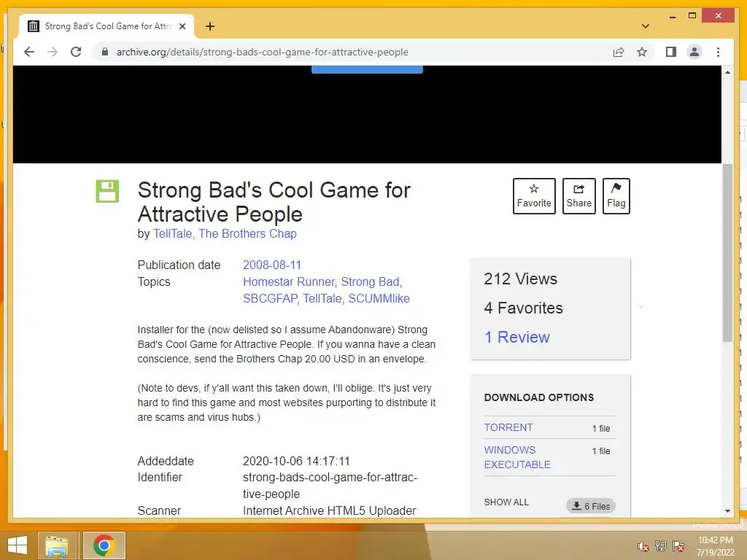Click the Flag button
Screen dimensions: 747x560
[616, 196]
